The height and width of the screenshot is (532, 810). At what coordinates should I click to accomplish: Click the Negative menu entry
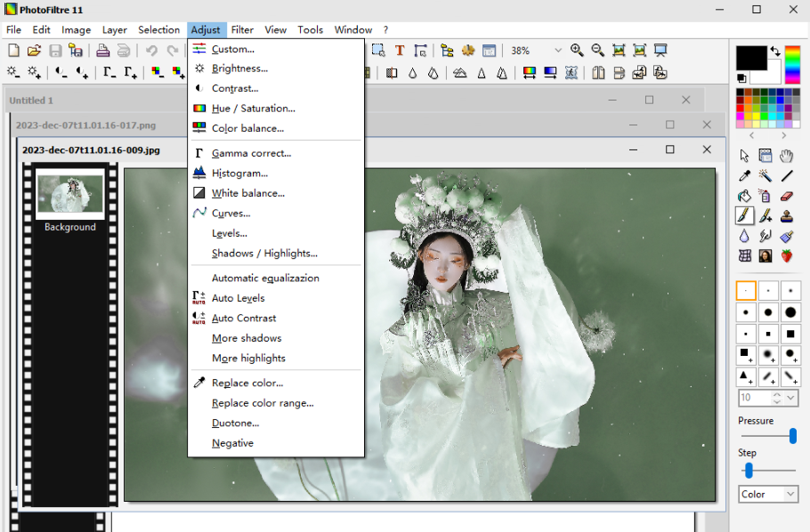tap(232, 443)
